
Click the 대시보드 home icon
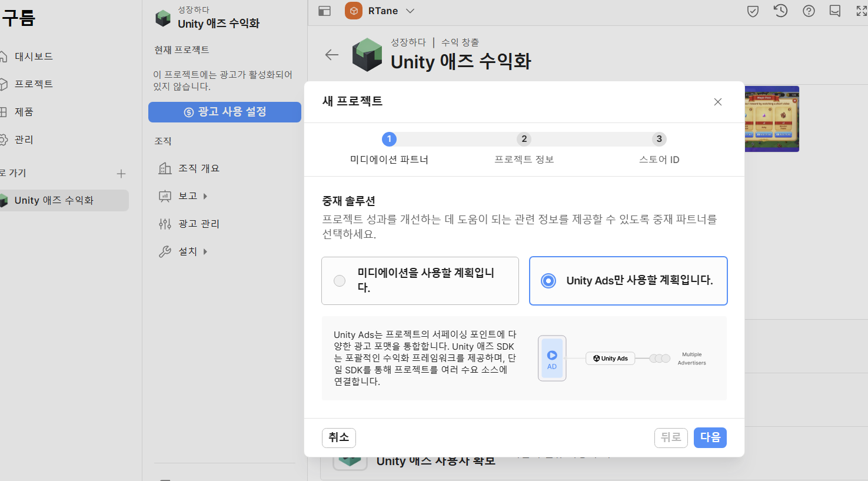[x=4, y=57]
